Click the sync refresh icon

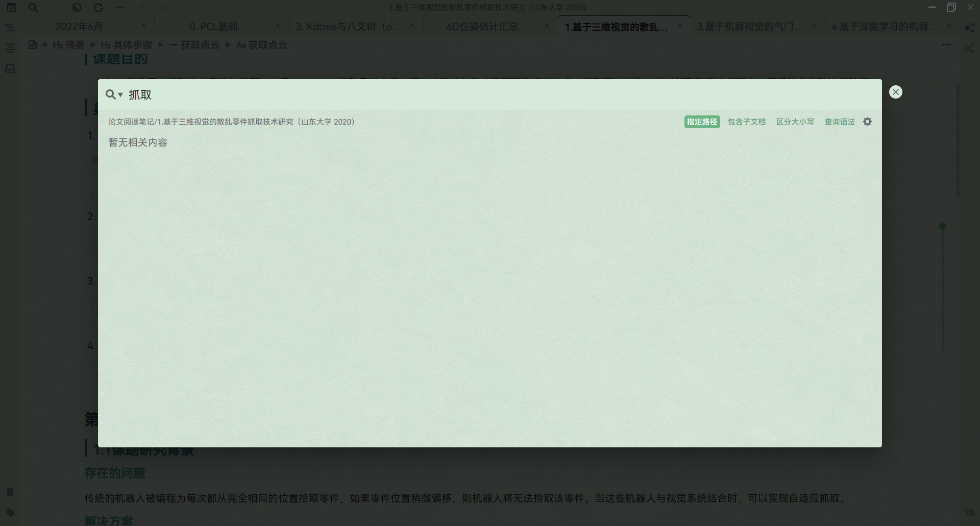[98, 8]
